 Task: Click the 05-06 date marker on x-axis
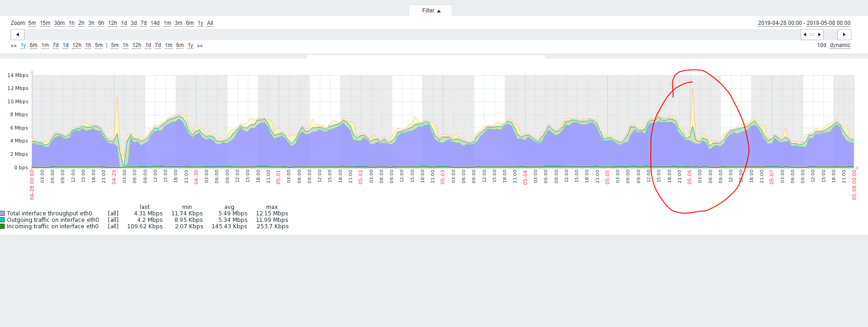click(689, 177)
